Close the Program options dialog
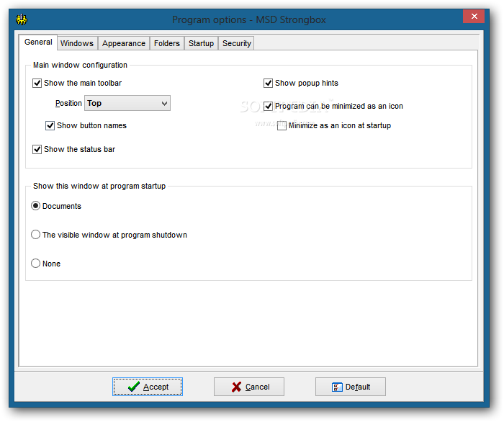 (474, 16)
